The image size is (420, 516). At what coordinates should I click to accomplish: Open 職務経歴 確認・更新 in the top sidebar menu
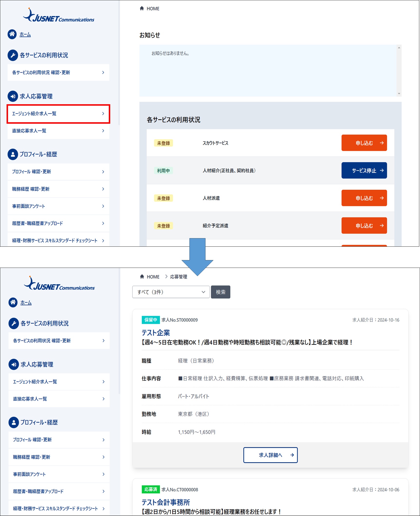[58, 189]
